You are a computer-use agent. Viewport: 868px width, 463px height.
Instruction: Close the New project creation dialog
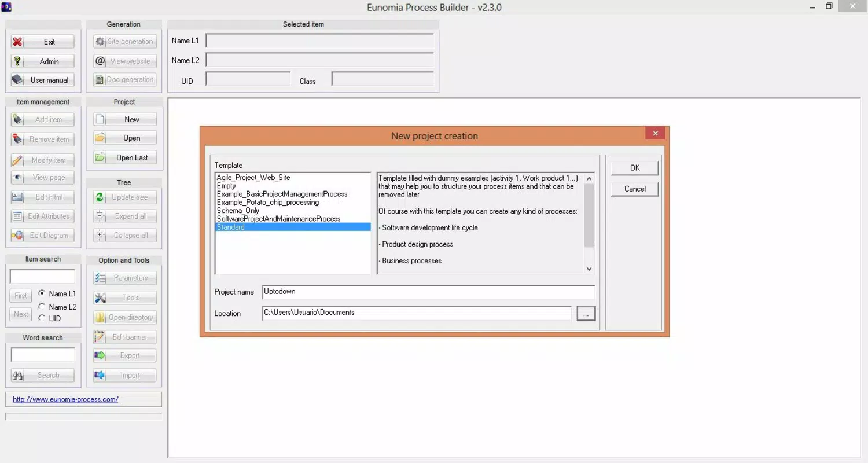point(655,134)
